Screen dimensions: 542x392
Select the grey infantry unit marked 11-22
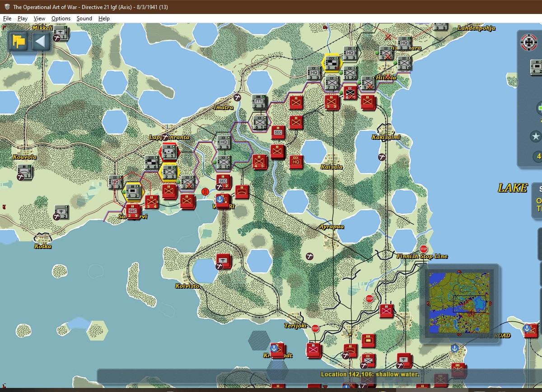(x=350, y=74)
